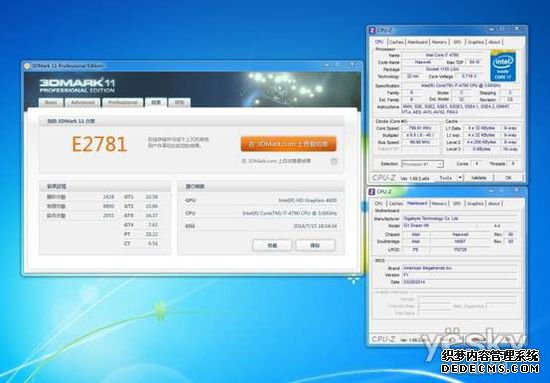Switch to the Basic tab in 3DMark 11
The image size is (550, 383).
point(51,102)
